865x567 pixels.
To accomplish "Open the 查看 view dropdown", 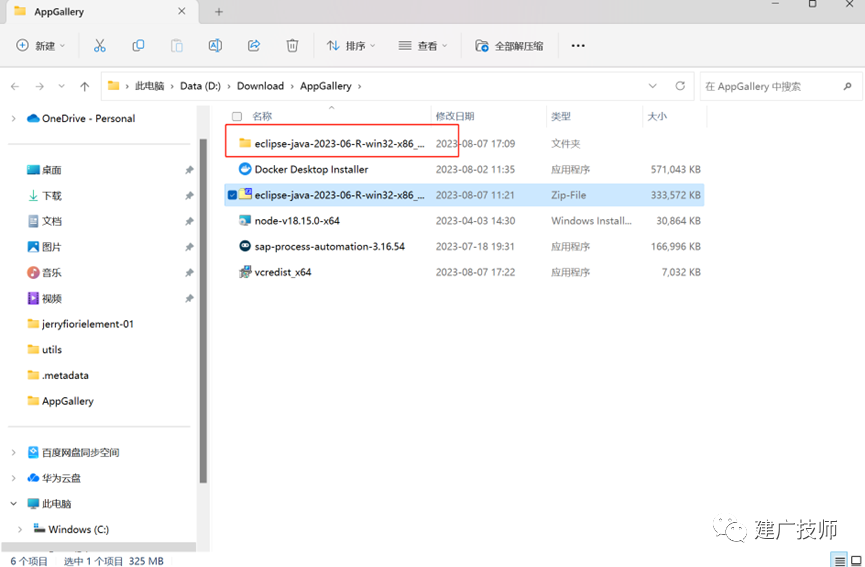I will click(423, 46).
